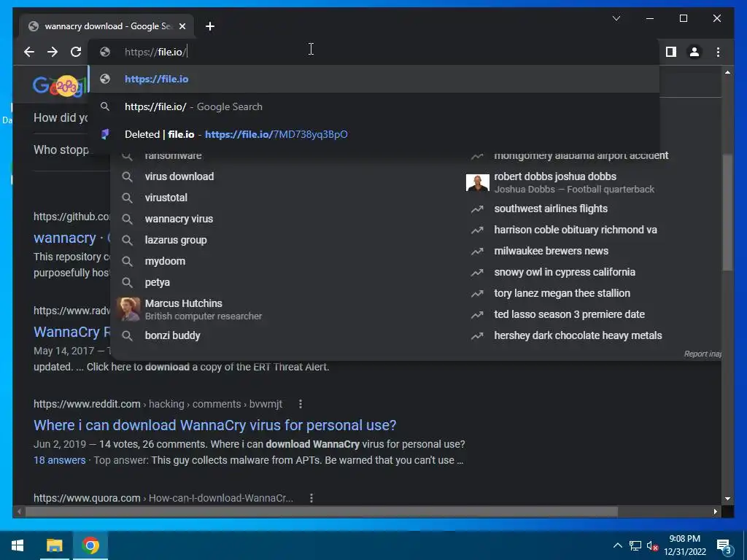Image resolution: width=747 pixels, height=560 pixels.
Task: Select the https://file.io autocomplete suggestion
Action: pyautogui.click(x=374, y=79)
